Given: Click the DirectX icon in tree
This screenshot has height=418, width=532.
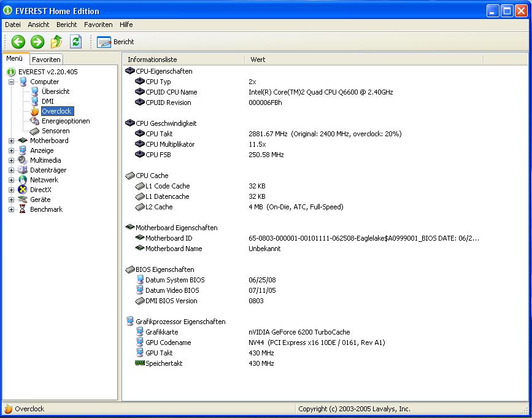Looking at the screenshot, I should click(23, 190).
